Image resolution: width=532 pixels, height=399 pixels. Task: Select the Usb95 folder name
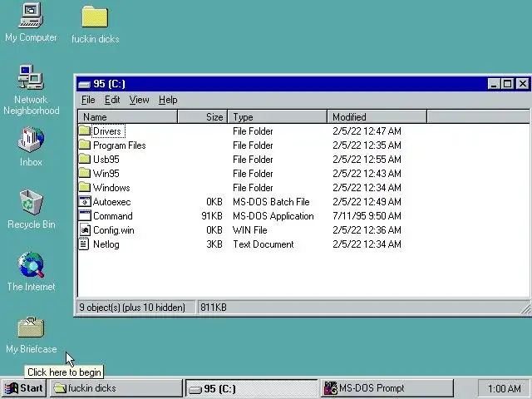click(x=106, y=160)
